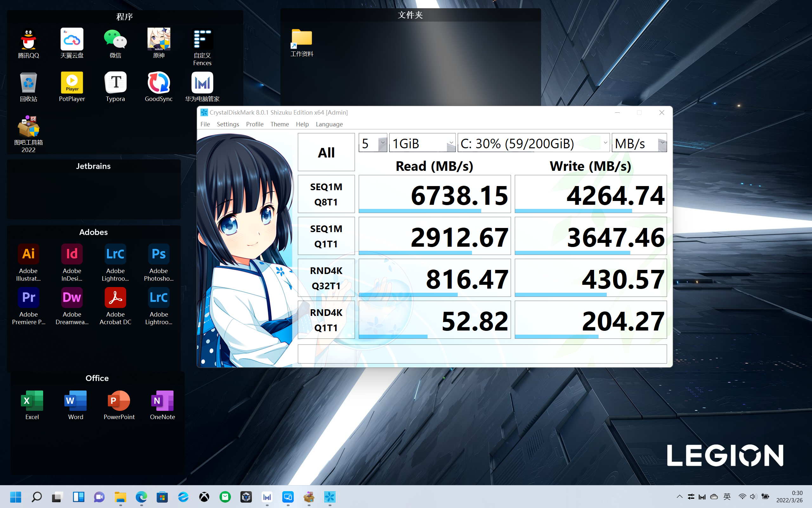
Task: Run the SEQ1M Q8T1 test
Action: point(326,194)
